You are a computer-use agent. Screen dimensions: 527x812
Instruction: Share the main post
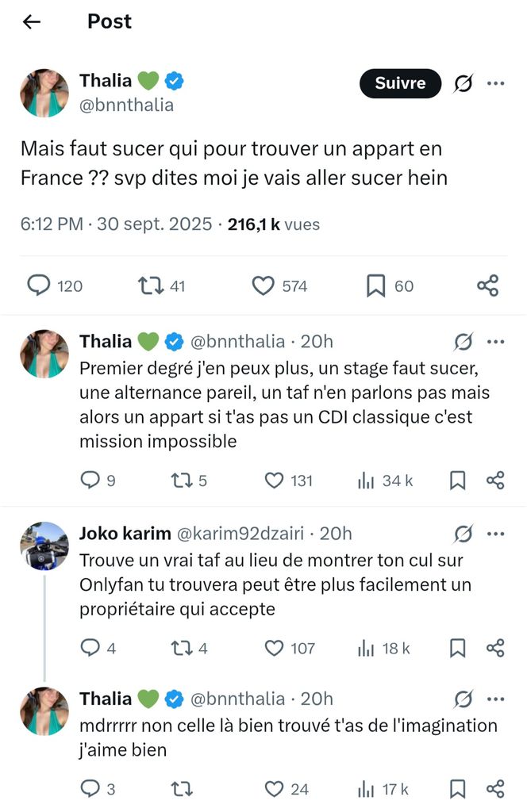pos(487,285)
